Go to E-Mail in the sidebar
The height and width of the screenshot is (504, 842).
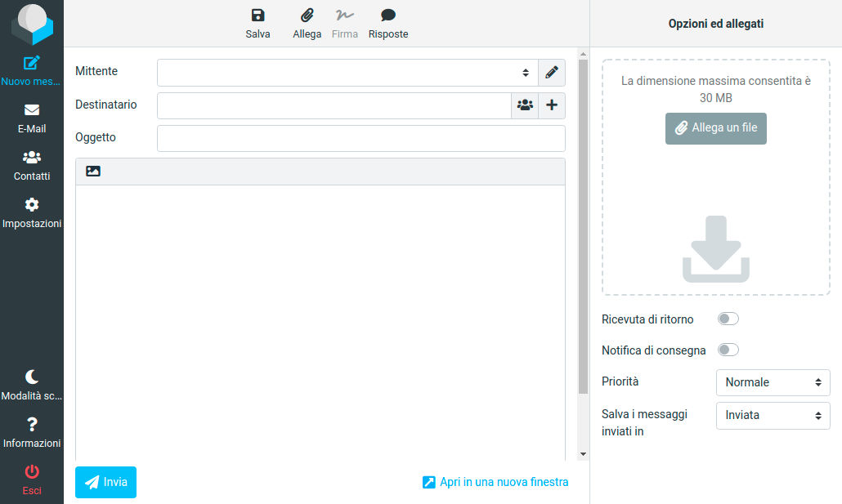tap(32, 118)
